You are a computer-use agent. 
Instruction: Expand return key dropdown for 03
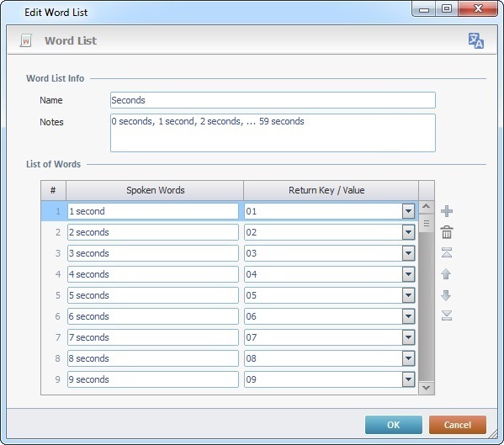click(x=408, y=253)
